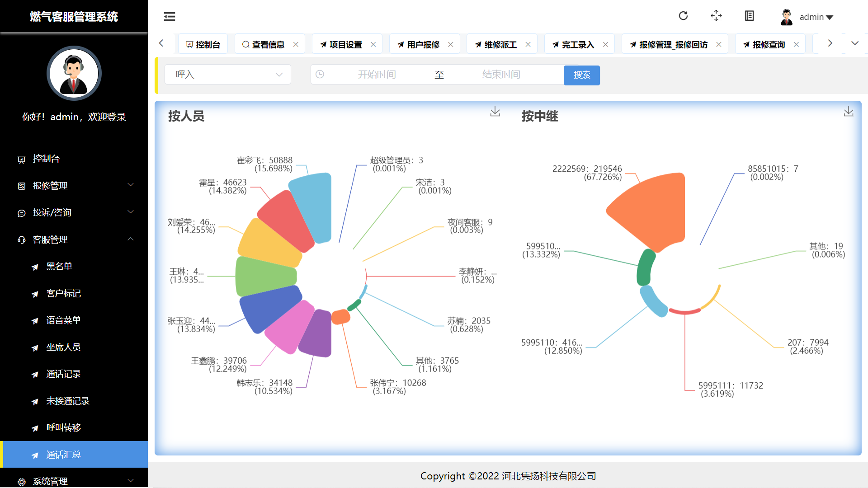This screenshot has width=868, height=488.
Task: Collapse the 客服管理 sidebar menu
Action: pos(74,239)
